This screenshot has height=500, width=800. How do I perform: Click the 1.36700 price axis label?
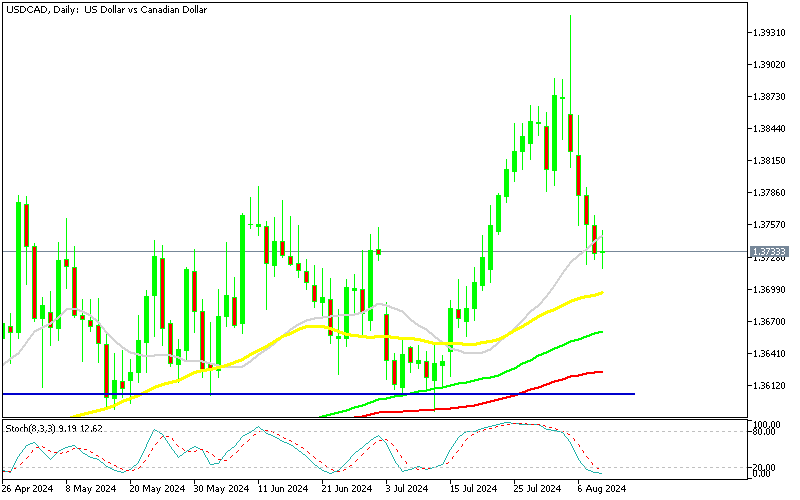tap(769, 321)
